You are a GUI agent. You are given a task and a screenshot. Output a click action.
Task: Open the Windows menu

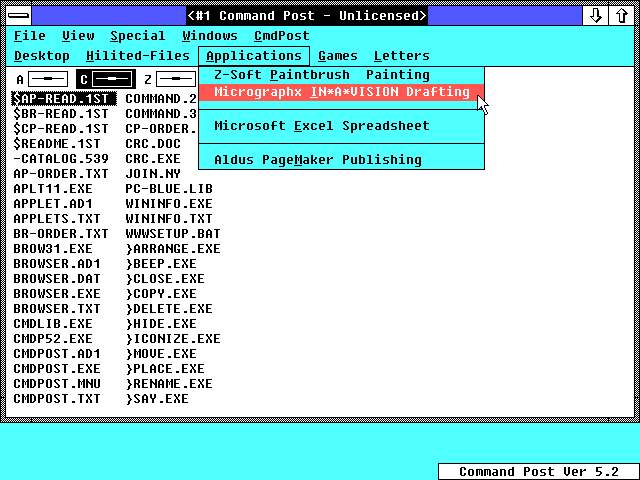point(210,36)
